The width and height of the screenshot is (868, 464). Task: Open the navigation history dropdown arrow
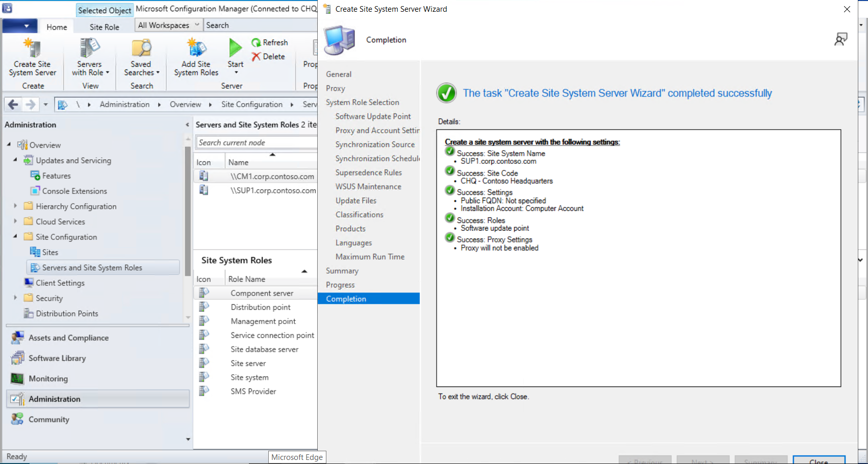click(x=45, y=105)
